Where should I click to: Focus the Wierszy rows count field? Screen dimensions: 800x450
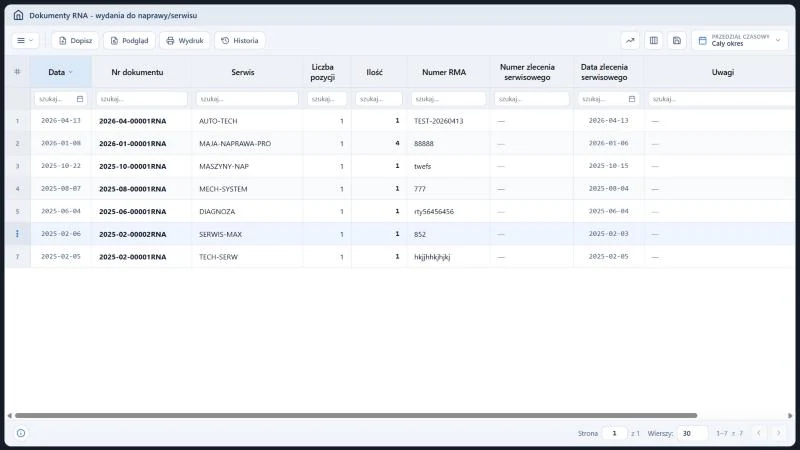tap(693, 433)
